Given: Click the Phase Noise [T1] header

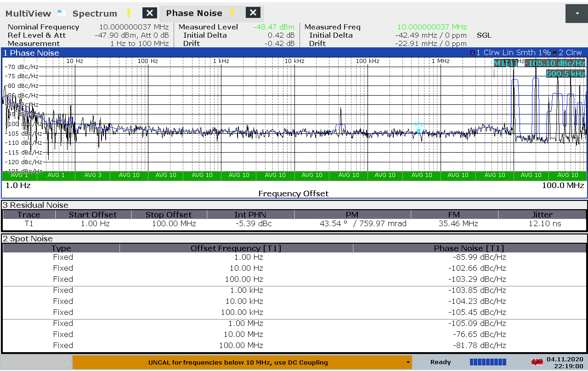Looking at the screenshot, I should coord(469,248).
